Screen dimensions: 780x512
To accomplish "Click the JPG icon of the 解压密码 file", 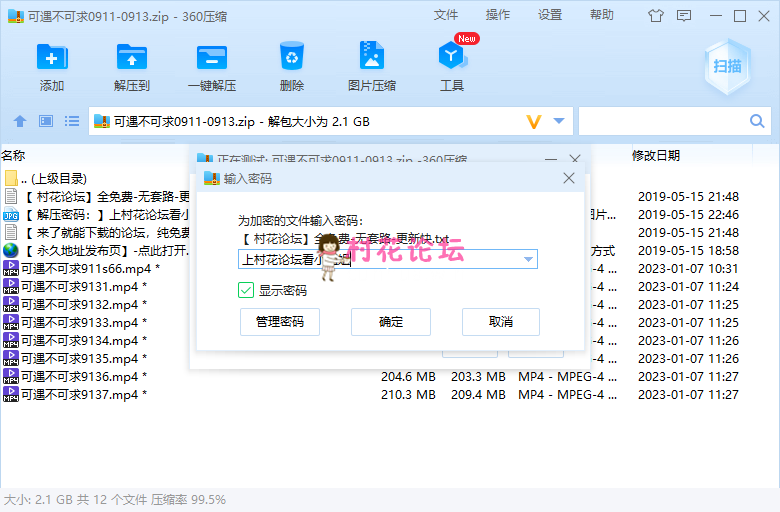I will tap(10, 214).
